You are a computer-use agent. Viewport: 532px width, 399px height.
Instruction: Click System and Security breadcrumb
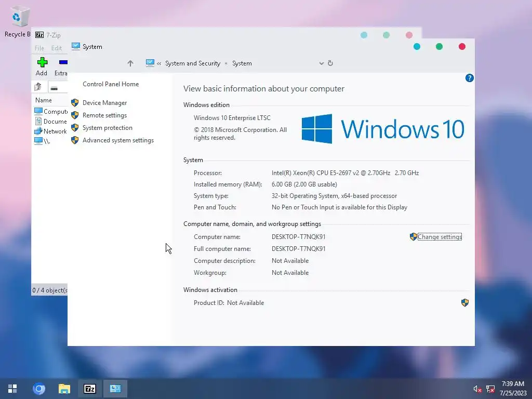pos(193,63)
